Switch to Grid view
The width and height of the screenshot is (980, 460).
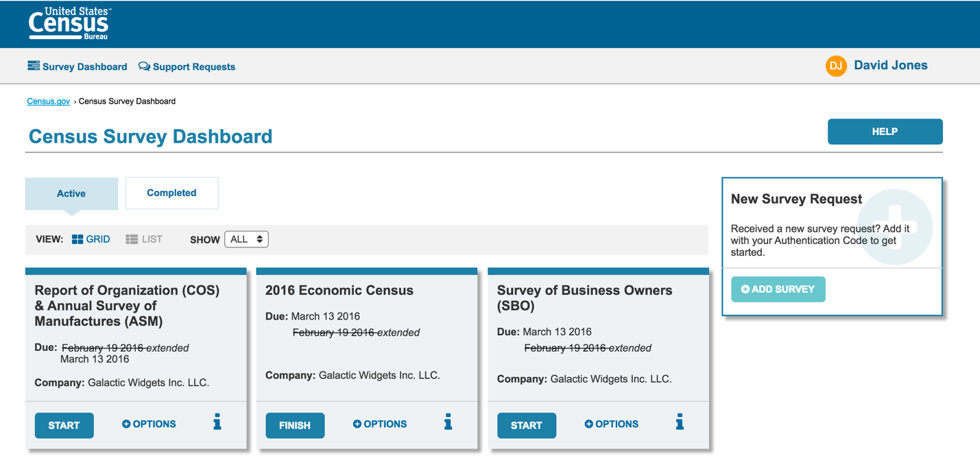[x=91, y=239]
